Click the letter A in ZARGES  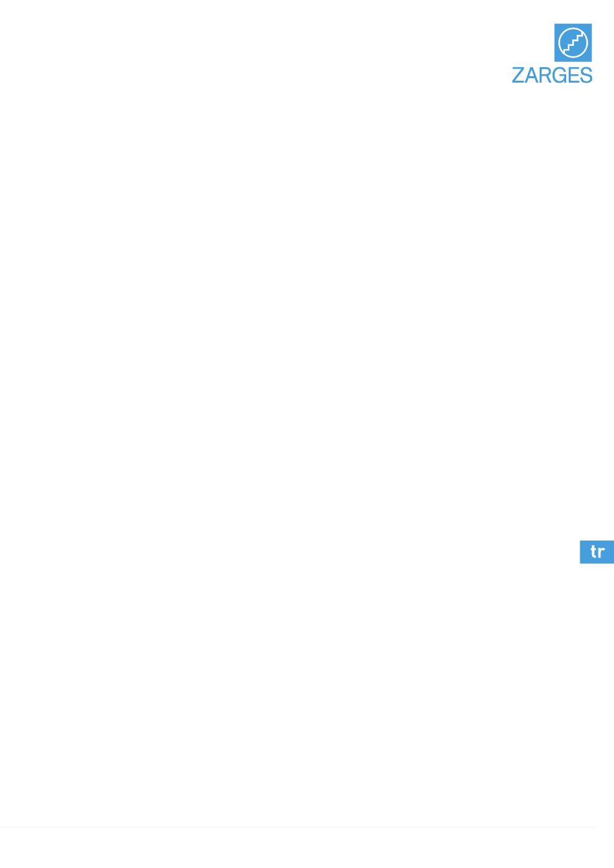click(x=531, y=76)
